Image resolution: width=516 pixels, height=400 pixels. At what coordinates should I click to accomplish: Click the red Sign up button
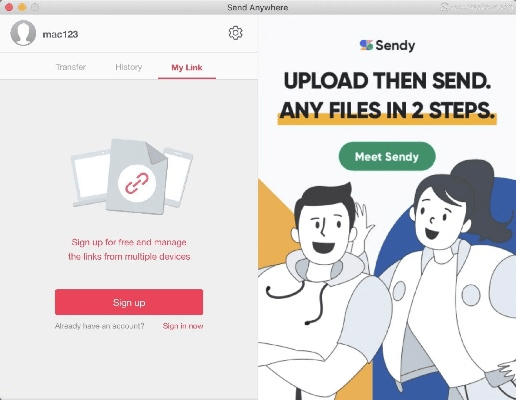129,302
